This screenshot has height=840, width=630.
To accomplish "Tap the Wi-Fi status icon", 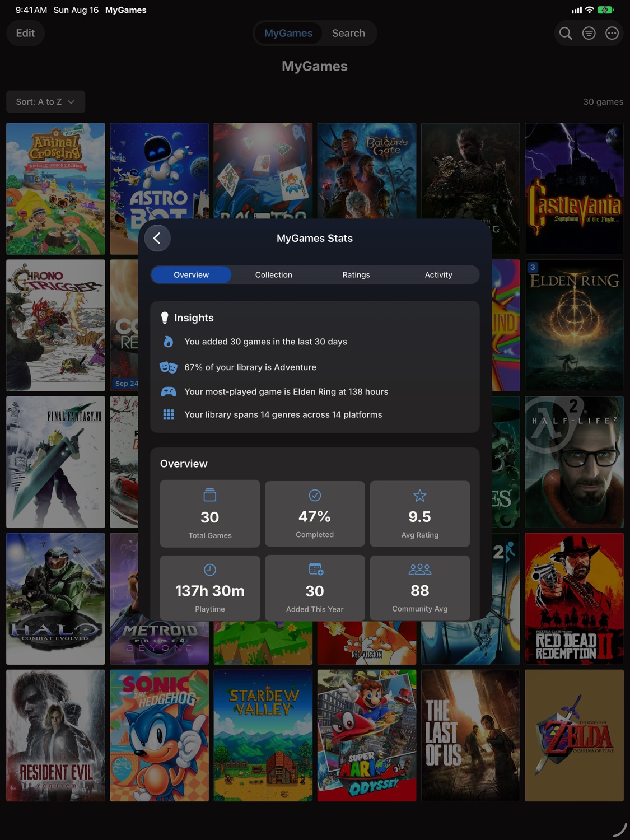I will click(589, 10).
